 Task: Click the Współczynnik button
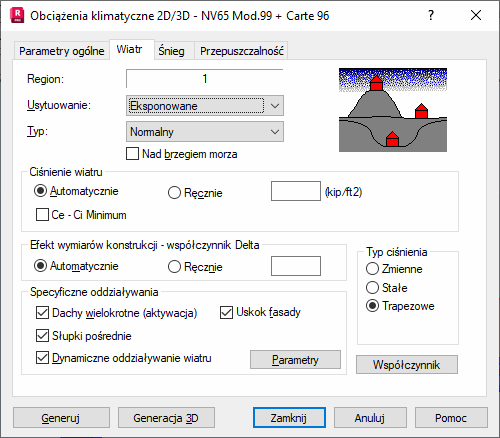point(407,365)
